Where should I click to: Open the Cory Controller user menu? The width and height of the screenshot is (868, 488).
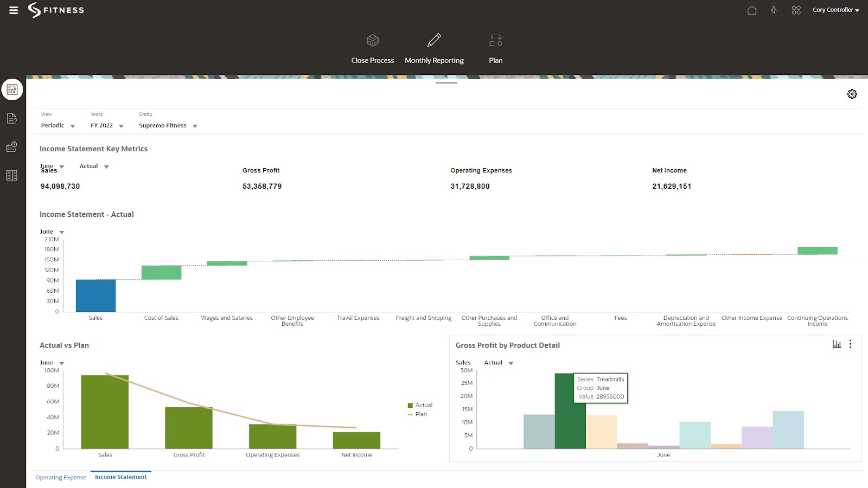[x=834, y=10]
